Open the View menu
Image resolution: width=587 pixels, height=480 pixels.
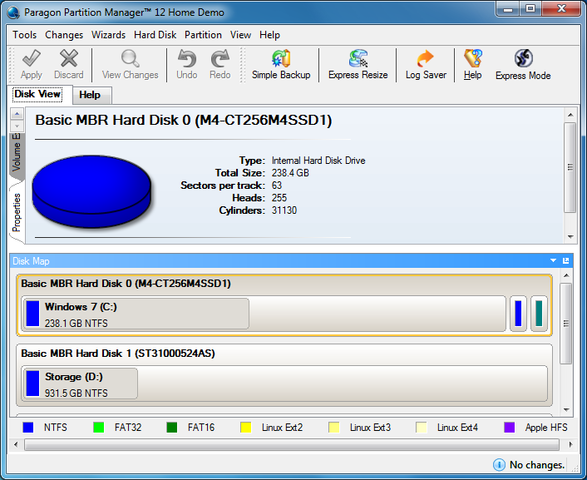pyautogui.click(x=240, y=35)
